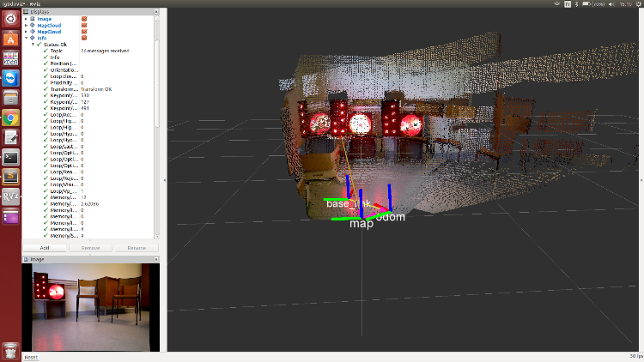The height and width of the screenshot is (362, 644).
Task: Toggle the first MapCloud display checkbox
Action: [83, 25]
